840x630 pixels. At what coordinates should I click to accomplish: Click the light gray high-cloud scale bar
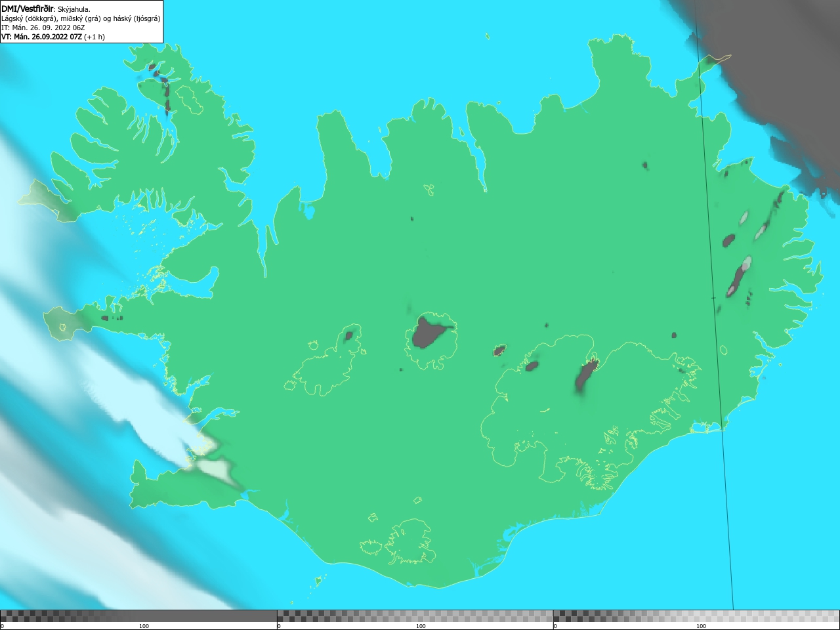696,616
